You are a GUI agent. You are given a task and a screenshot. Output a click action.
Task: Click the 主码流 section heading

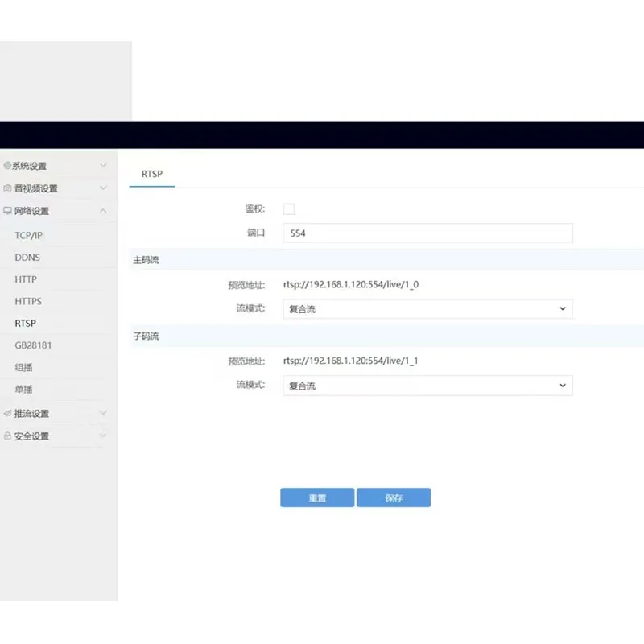146,260
